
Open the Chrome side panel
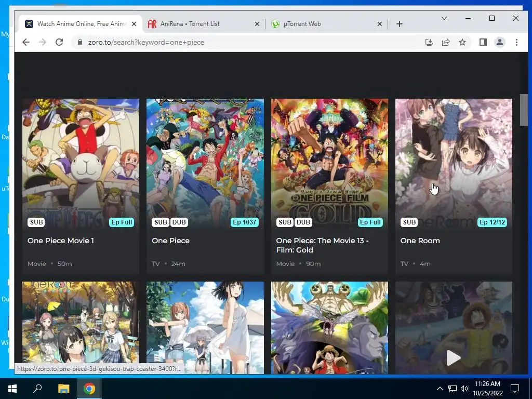click(x=483, y=42)
